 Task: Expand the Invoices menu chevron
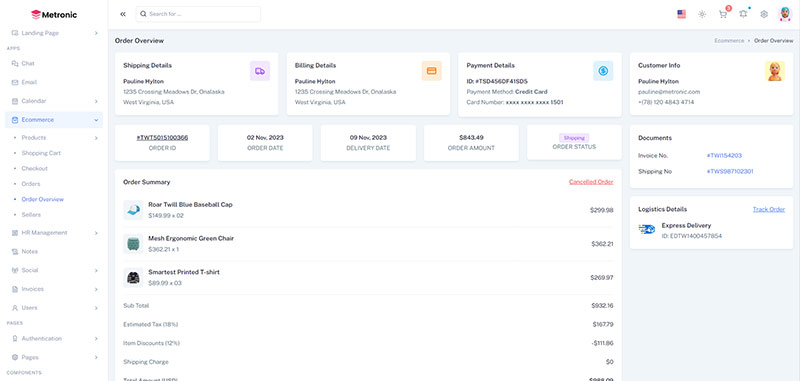[x=96, y=289]
